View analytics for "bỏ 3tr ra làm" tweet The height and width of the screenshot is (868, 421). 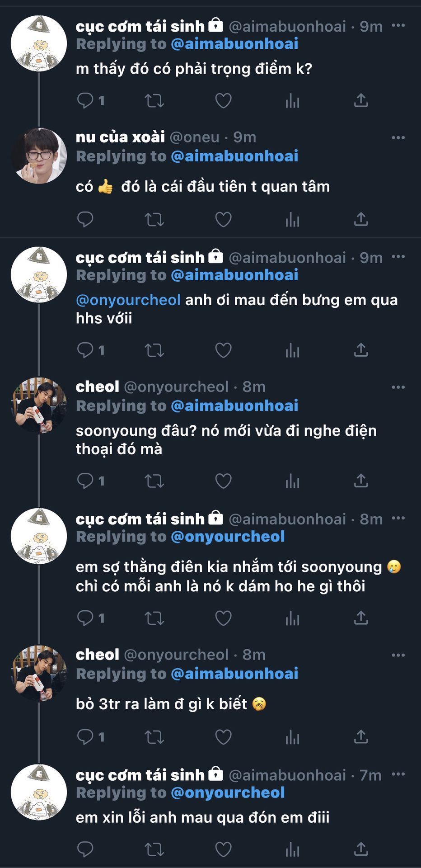[x=292, y=737]
